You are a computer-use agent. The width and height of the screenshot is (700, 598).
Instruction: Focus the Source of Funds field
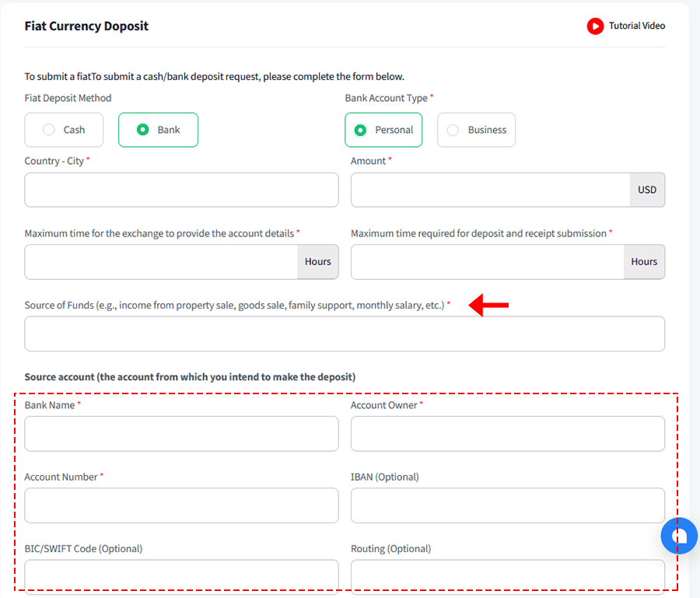click(345, 334)
